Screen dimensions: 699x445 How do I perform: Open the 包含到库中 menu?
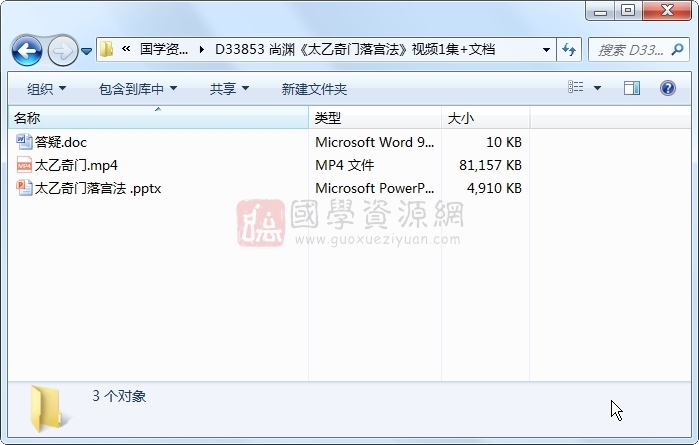(x=138, y=89)
